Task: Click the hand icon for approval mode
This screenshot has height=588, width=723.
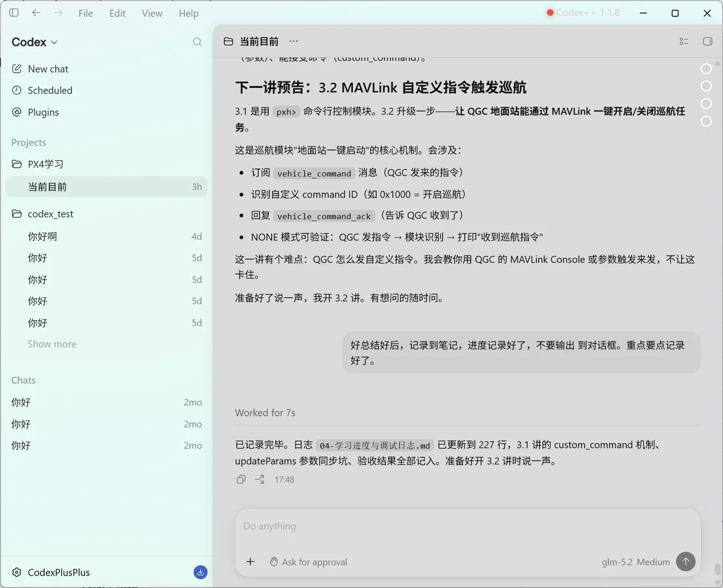Action: coord(274,562)
